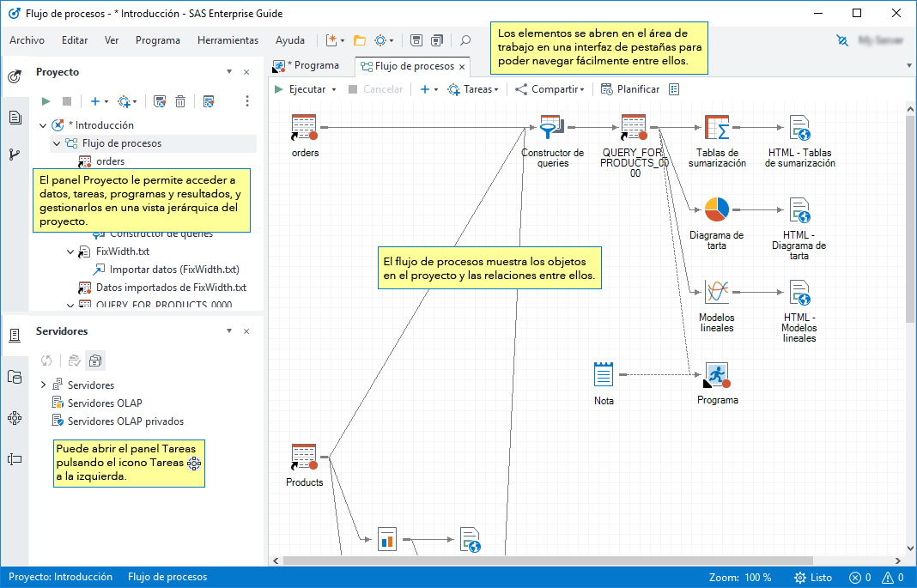The width and height of the screenshot is (917, 588).
Task: Click the Programa running-figure node icon
Action: click(717, 375)
